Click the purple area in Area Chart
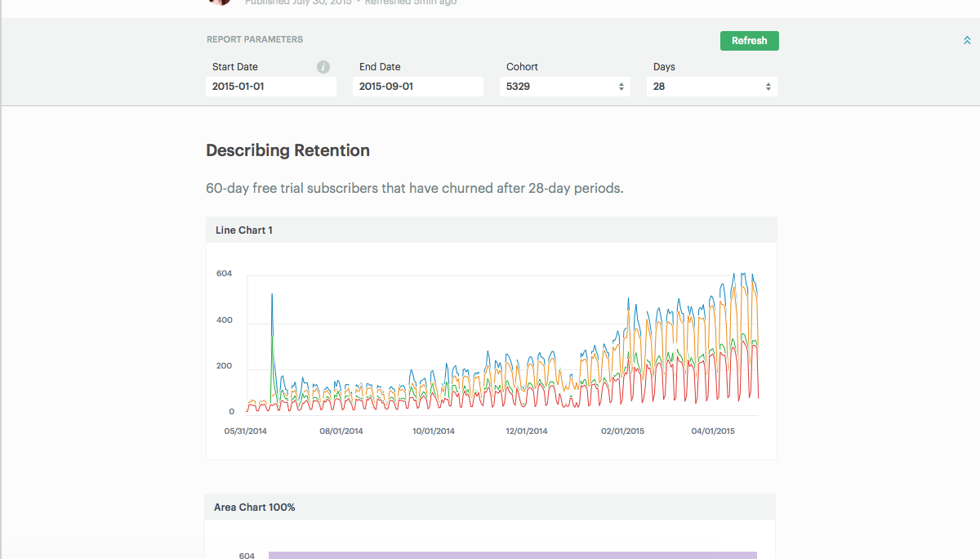The height and width of the screenshot is (559, 980). click(x=512, y=555)
